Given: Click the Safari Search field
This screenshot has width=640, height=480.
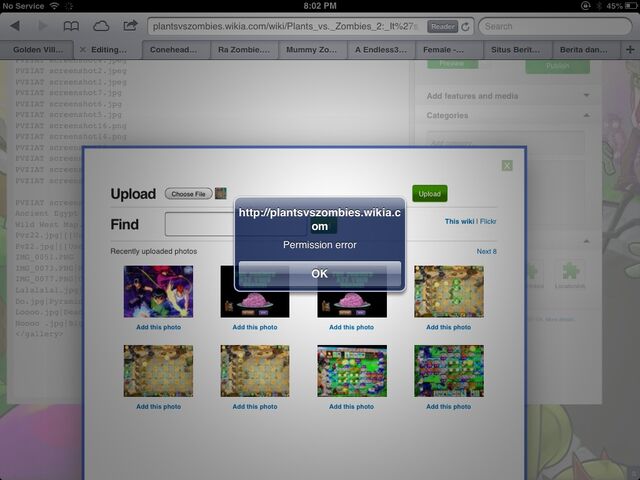Looking at the screenshot, I should point(555,27).
